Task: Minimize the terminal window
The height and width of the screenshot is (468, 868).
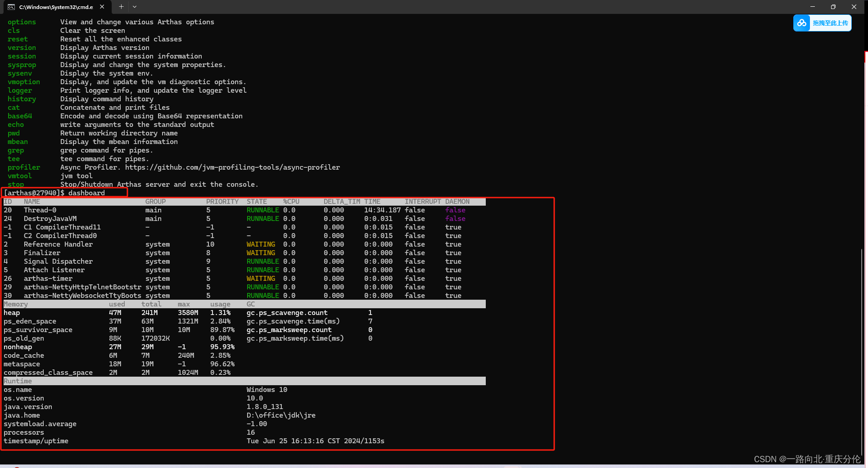Action: tap(813, 7)
